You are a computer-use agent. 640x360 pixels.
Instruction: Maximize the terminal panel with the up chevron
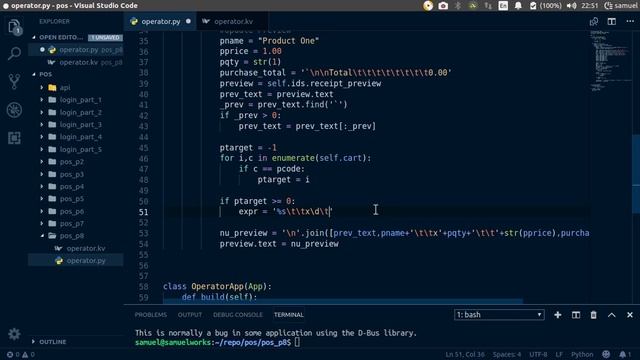[611, 315]
